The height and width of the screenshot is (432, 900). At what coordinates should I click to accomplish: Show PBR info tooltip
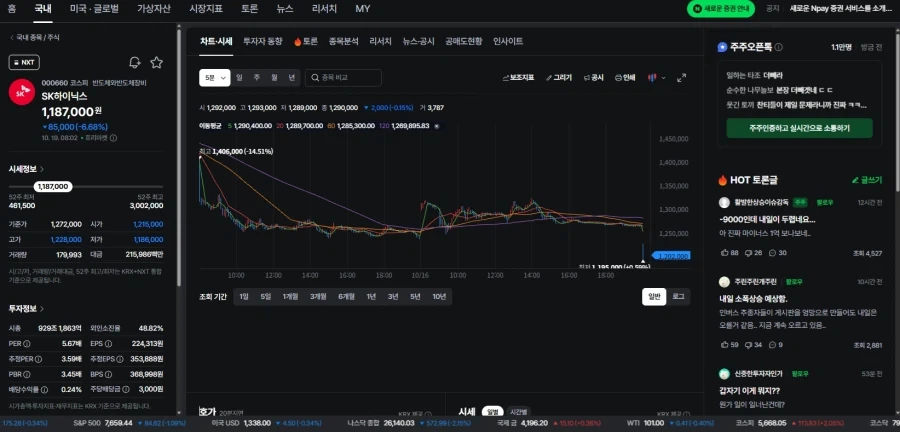27,375
